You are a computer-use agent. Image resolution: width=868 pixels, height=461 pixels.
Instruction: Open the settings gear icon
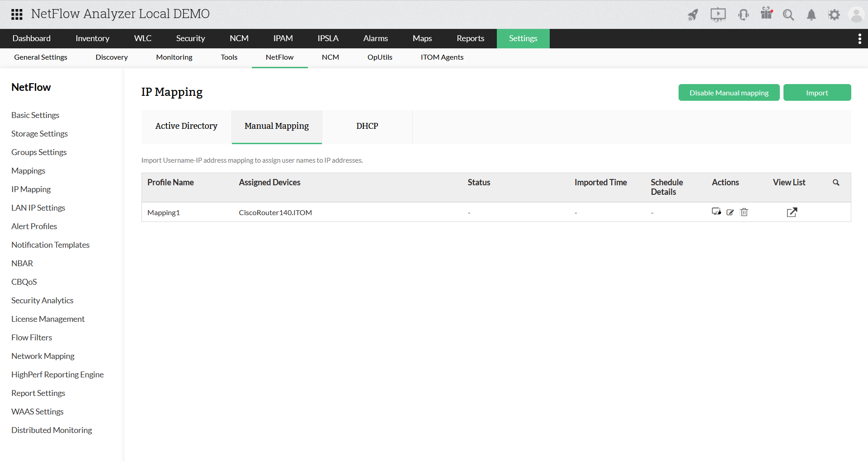pos(834,14)
